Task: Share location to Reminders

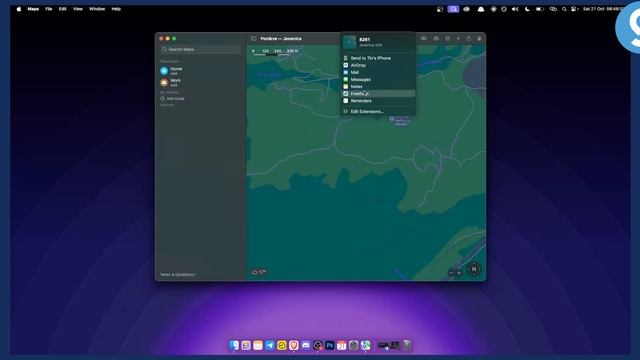Action: tap(378, 101)
